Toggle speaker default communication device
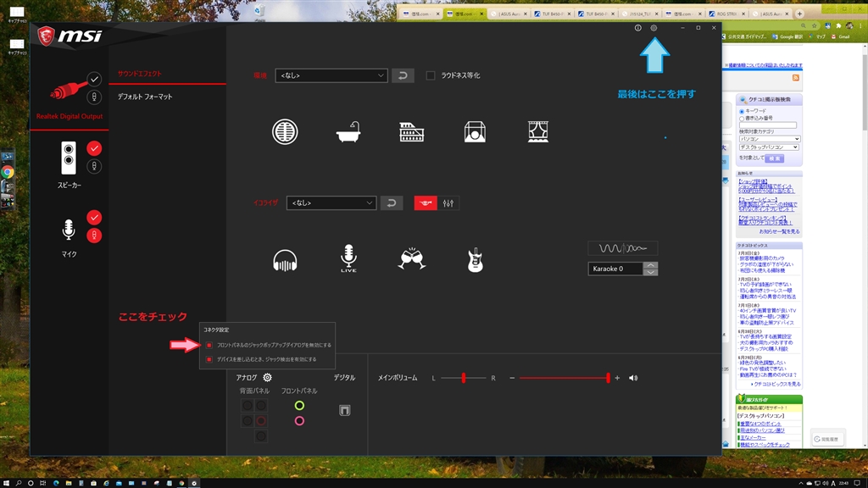868x488 pixels. [94, 166]
